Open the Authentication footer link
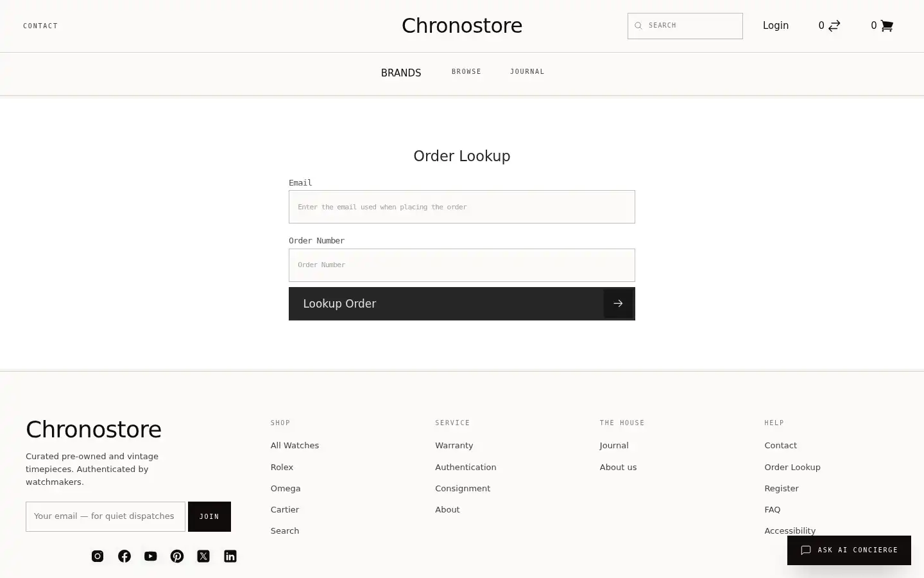The image size is (924, 578). click(466, 467)
